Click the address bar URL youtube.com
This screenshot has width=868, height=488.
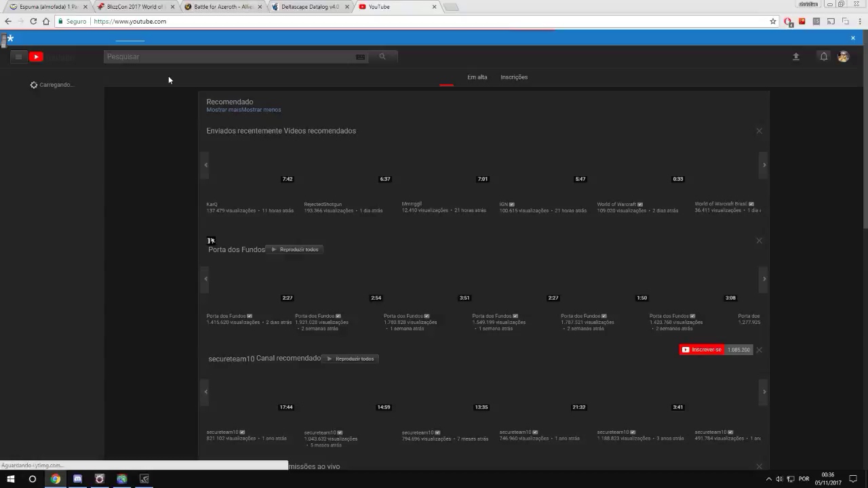coord(130,22)
